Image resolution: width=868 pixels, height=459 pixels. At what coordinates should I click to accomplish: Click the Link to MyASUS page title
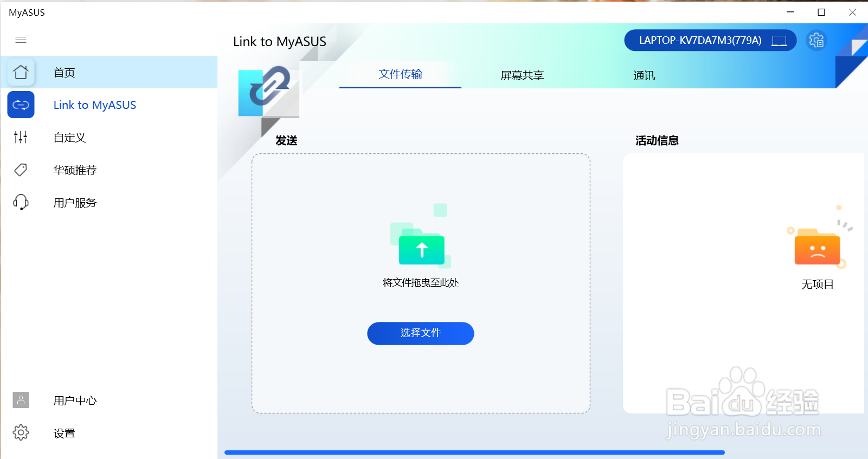(280, 42)
